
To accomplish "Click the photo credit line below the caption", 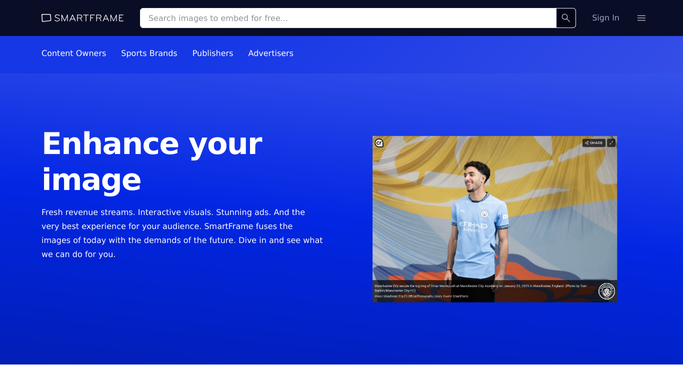I will [x=421, y=296].
